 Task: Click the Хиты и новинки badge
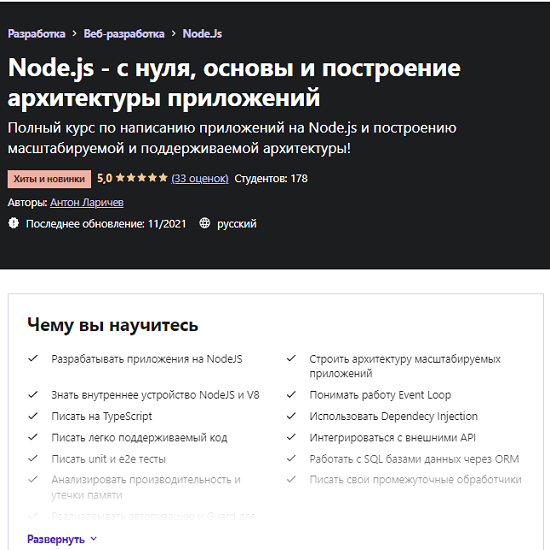[x=49, y=179]
